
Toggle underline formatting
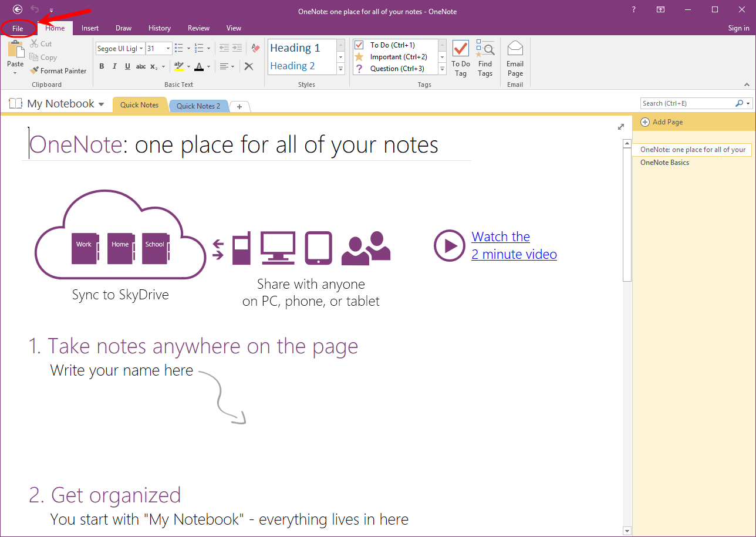pyautogui.click(x=127, y=66)
